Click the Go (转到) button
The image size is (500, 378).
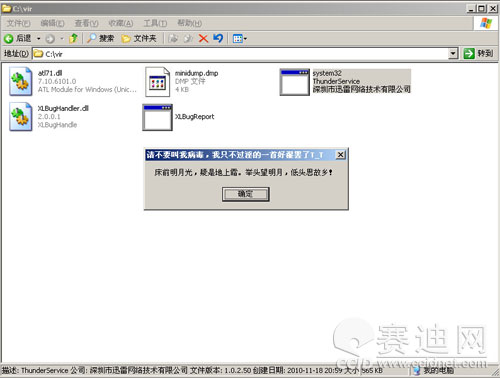(x=479, y=53)
